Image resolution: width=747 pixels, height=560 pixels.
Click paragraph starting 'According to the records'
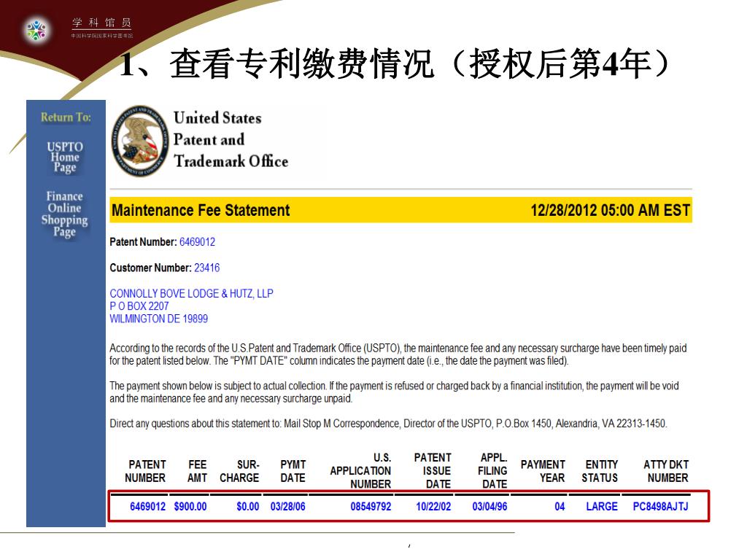(x=398, y=354)
